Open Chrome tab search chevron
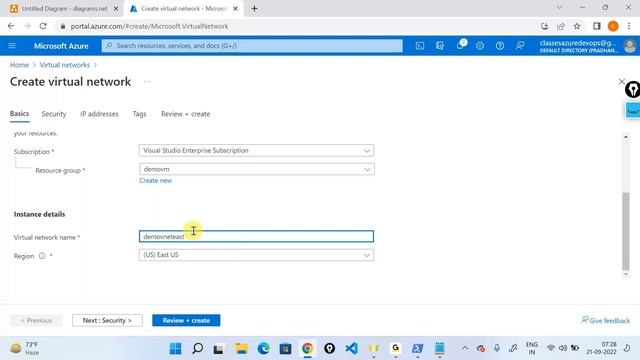This screenshot has width=640, height=360. [x=560, y=8]
